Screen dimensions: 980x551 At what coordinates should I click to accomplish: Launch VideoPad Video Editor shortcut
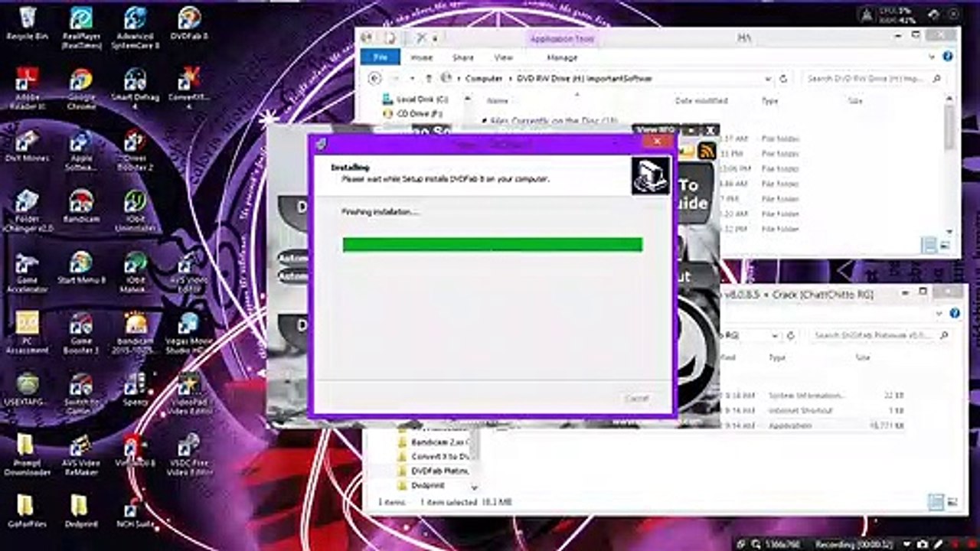pos(188,395)
